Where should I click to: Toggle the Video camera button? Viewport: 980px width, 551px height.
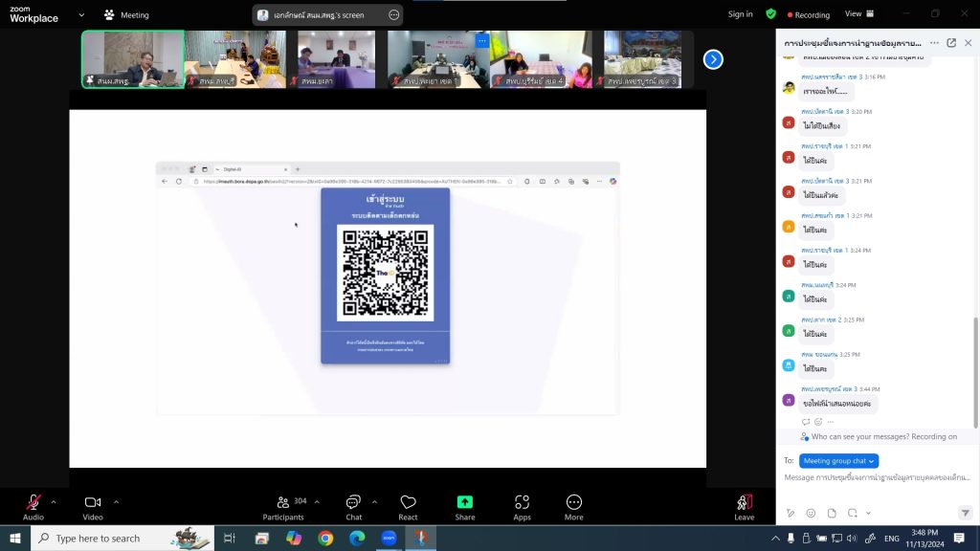(93, 507)
